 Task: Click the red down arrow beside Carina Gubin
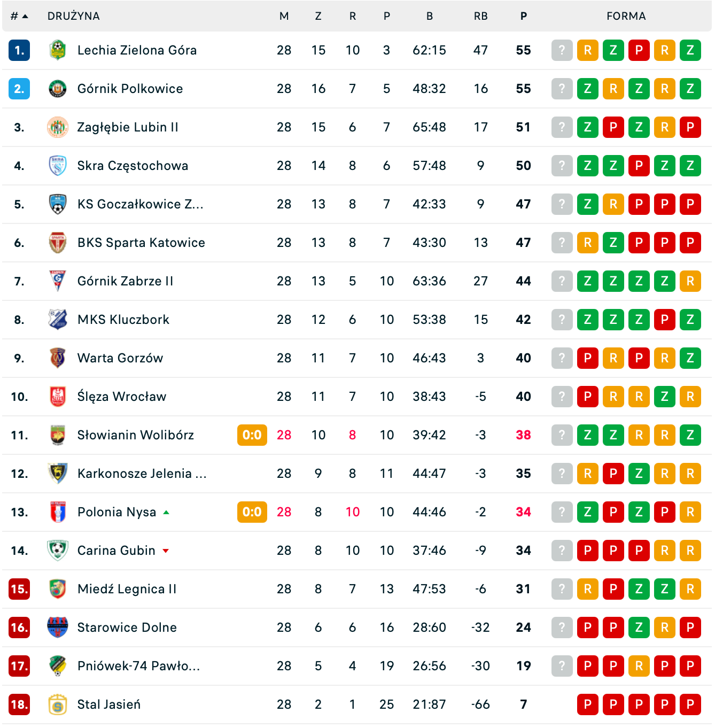tap(166, 551)
